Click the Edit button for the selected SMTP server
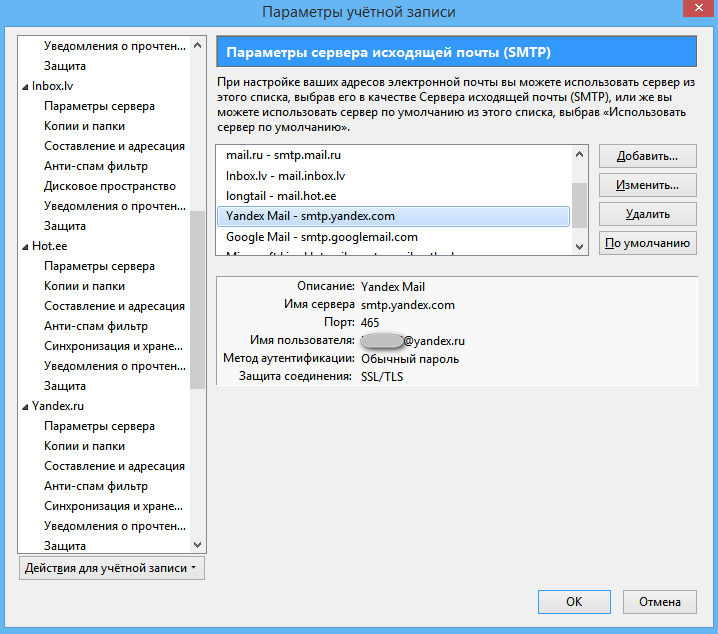 (x=647, y=185)
